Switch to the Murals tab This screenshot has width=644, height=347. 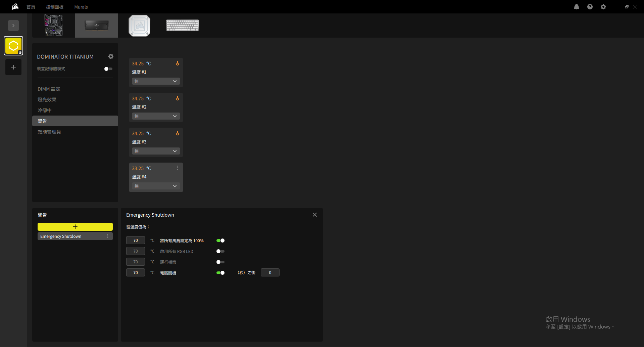(x=81, y=7)
